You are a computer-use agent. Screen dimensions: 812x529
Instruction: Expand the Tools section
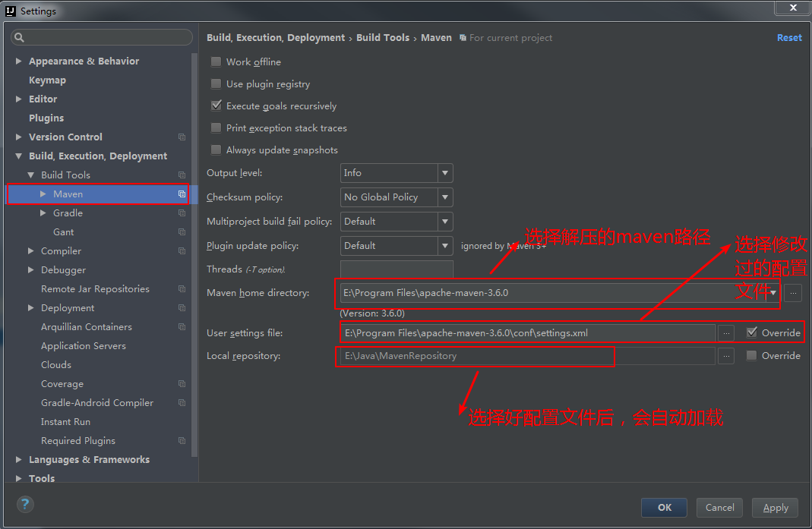(x=19, y=478)
